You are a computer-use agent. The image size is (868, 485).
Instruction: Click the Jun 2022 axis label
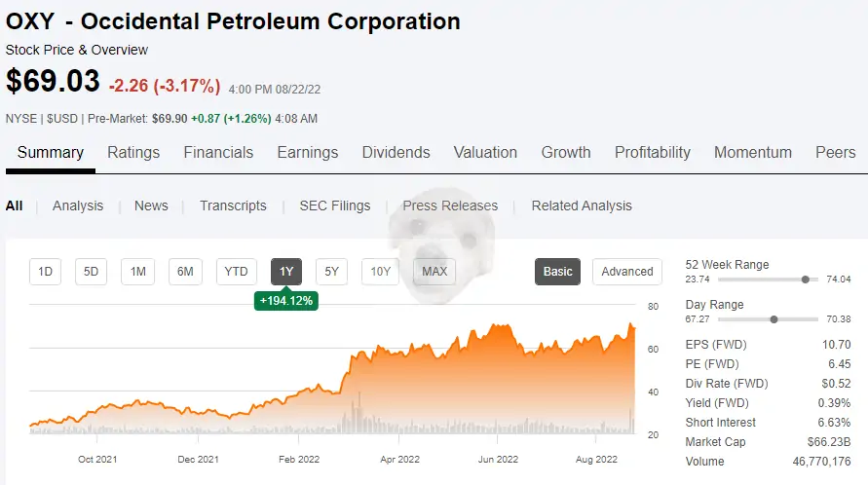coord(498,460)
